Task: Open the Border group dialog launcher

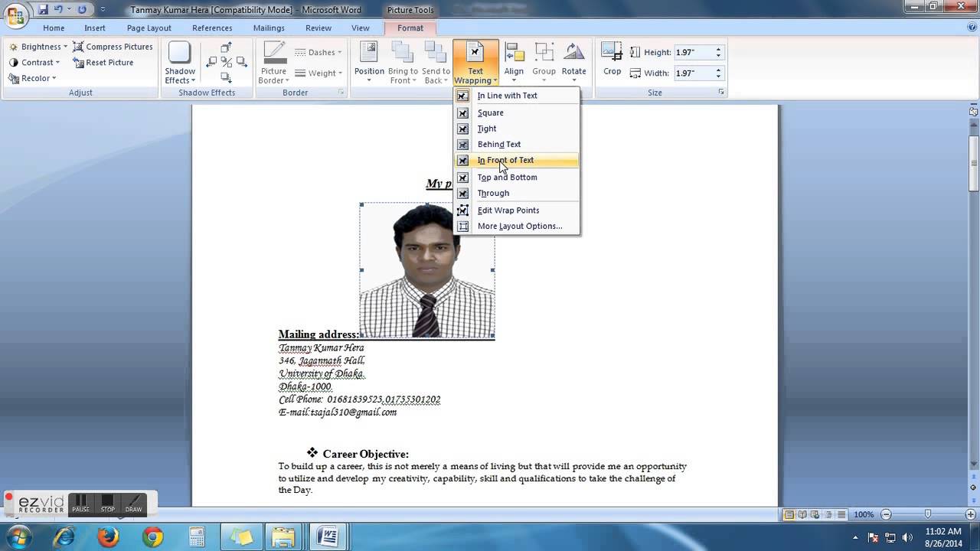Action: click(341, 93)
